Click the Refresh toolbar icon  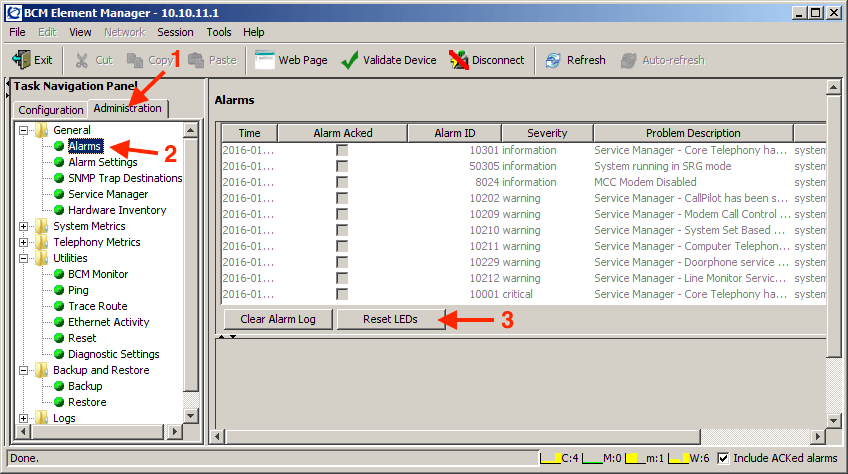(553, 60)
